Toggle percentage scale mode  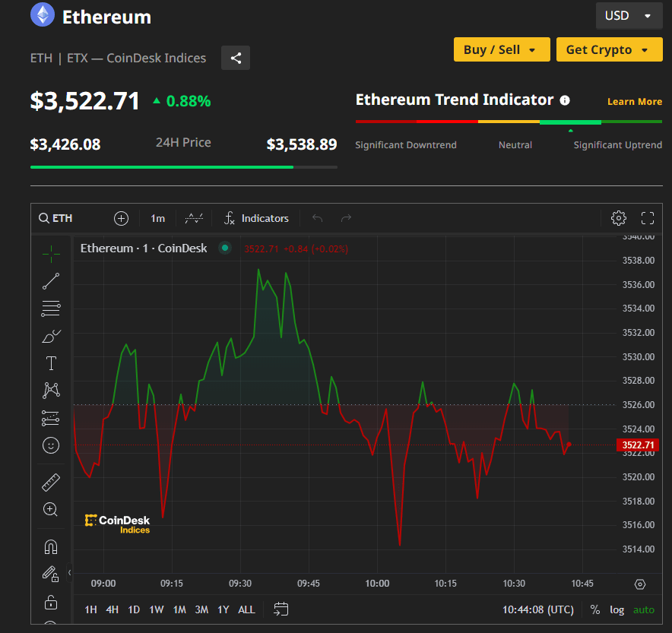(x=595, y=609)
